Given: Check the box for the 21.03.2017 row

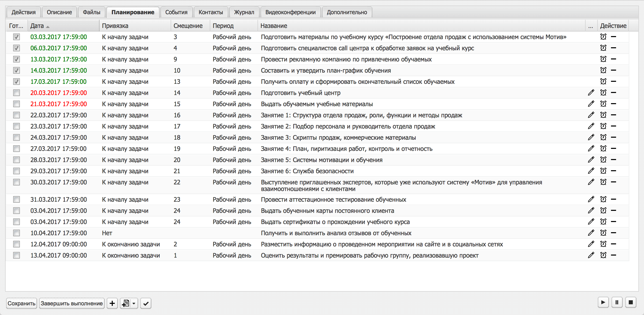Looking at the screenshot, I should (x=17, y=104).
